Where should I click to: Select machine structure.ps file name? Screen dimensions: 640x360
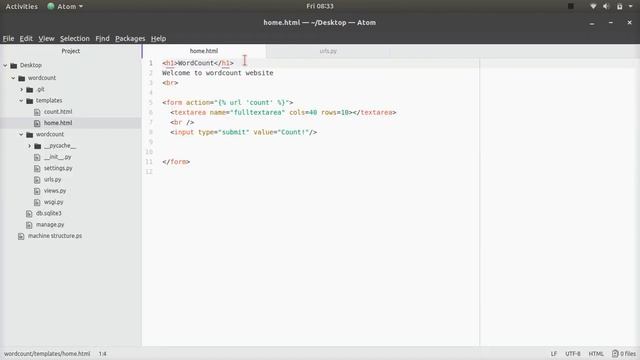point(55,236)
